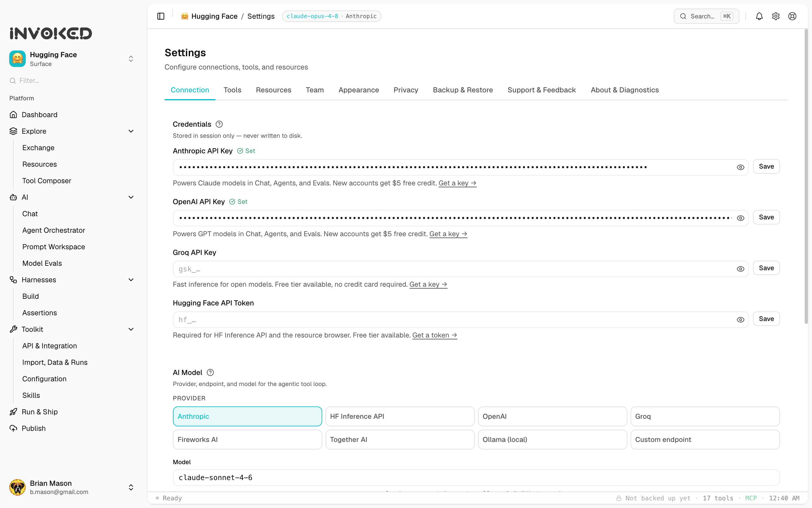Show the Anthropic API key value
The image size is (812, 508).
(740, 167)
